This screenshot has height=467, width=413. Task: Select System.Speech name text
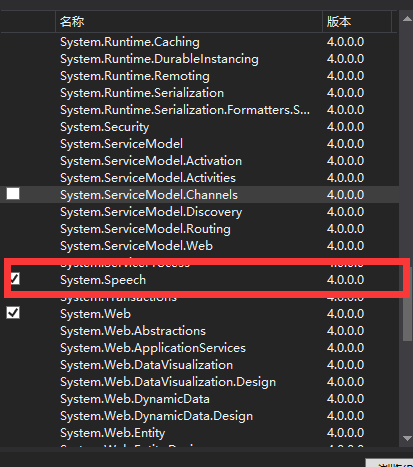[x=103, y=280]
